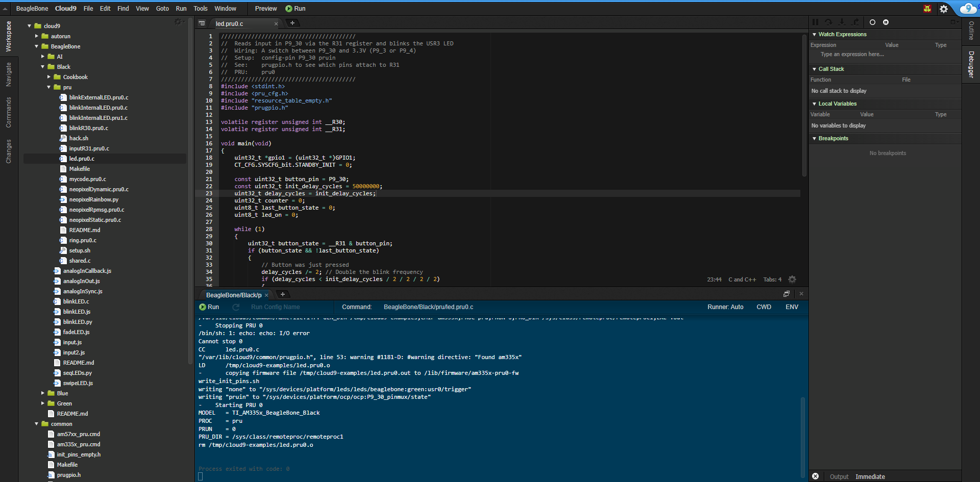
Task: Expand the Blue folder
Action: pos(43,393)
